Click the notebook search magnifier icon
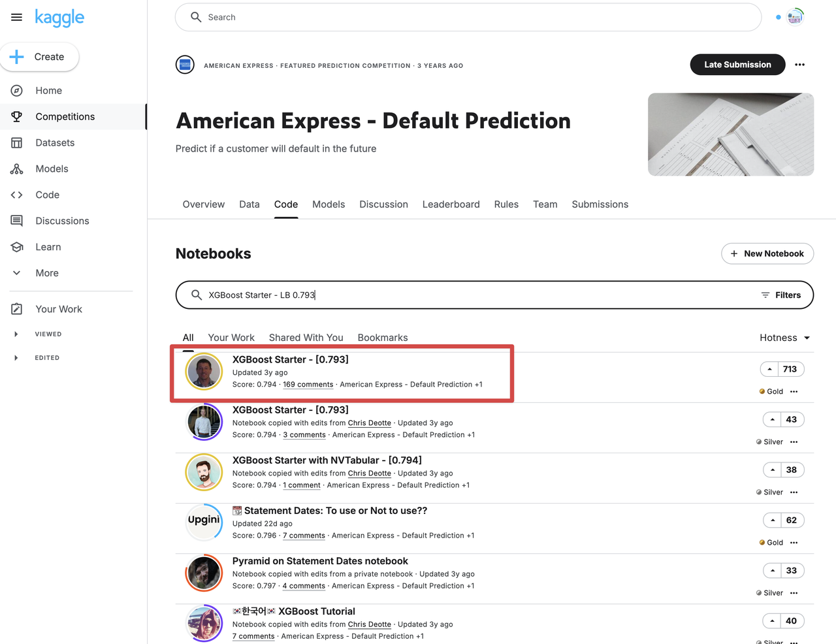Viewport: 836px width, 644px height. (x=196, y=295)
